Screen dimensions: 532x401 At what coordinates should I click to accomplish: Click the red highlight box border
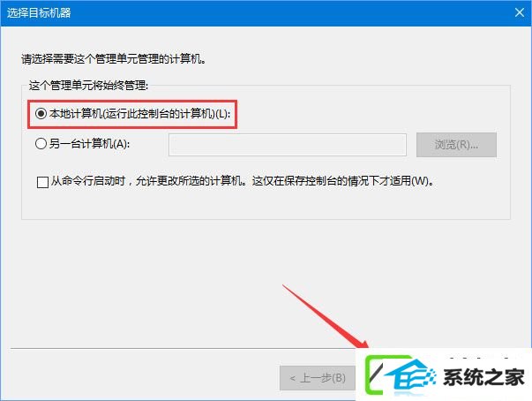[x=132, y=101]
